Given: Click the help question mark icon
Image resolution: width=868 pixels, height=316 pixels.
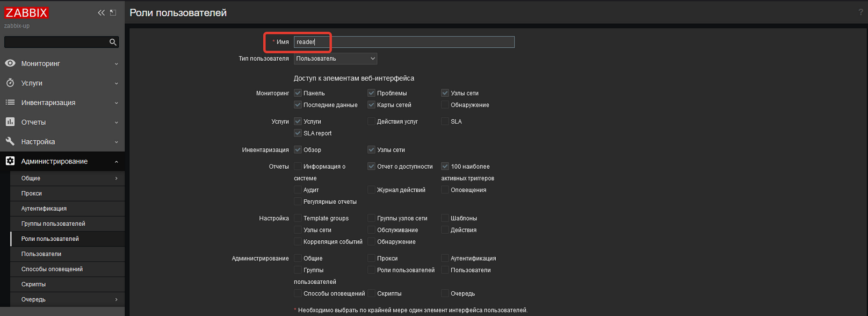Looking at the screenshot, I should tap(860, 12).
